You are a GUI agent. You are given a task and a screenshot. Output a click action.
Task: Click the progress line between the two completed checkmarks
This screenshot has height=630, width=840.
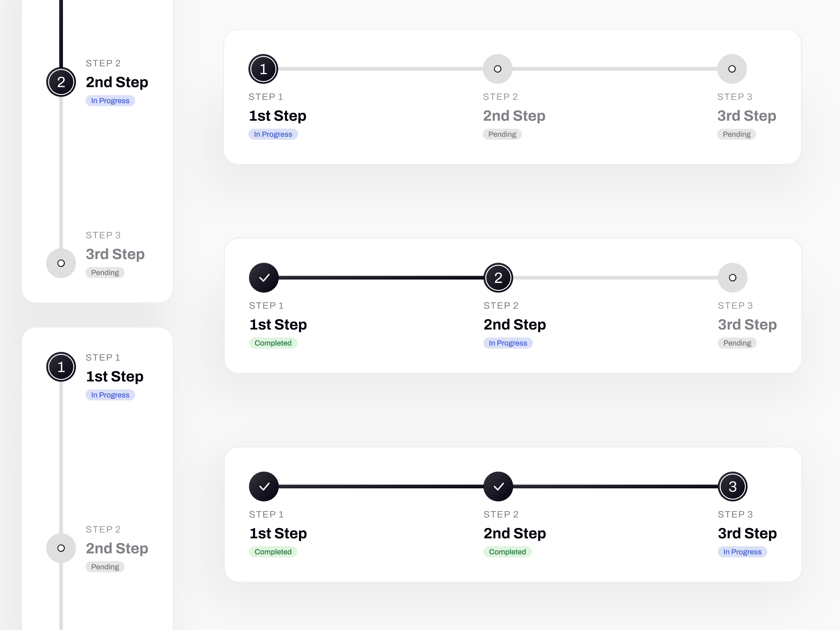pos(381,487)
